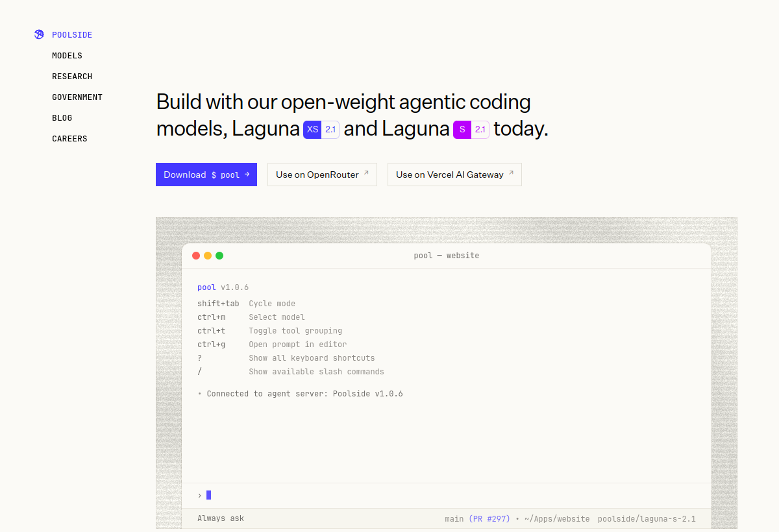Image resolution: width=779 pixels, height=532 pixels.
Task: Click the Download $ pool button
Action: (x=206, y=175)
